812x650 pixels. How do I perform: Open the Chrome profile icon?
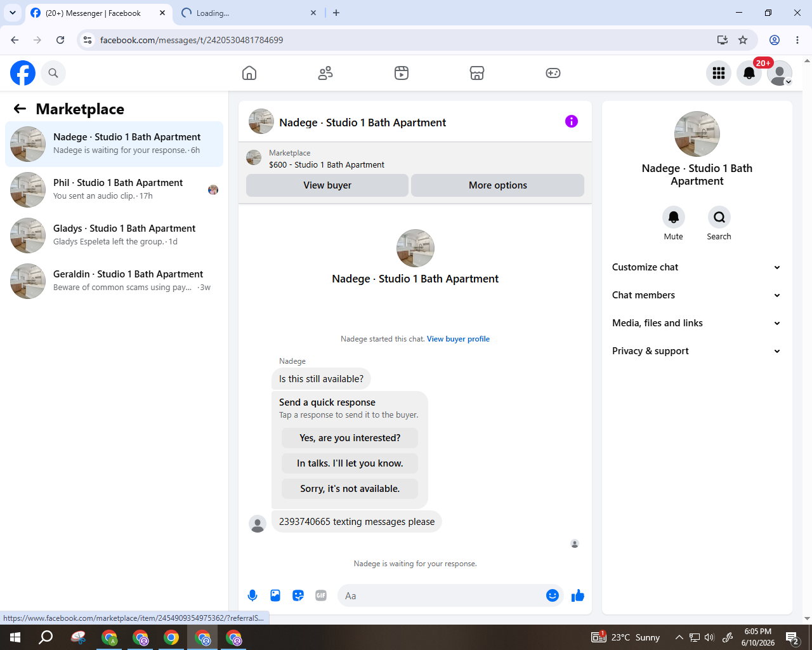point(775,40)
